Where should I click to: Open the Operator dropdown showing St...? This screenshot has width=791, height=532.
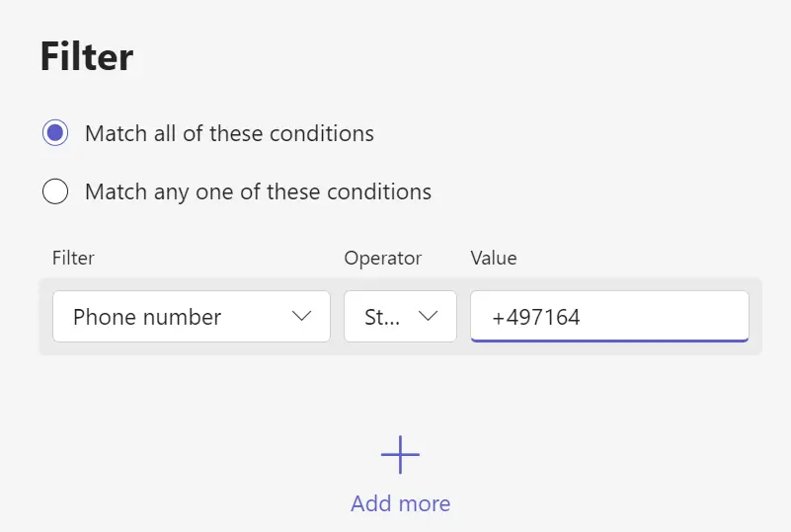point(401,317)
